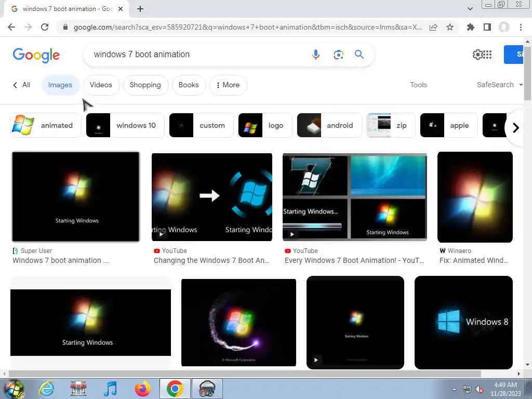Start voice search with the microphone icon

315,54
